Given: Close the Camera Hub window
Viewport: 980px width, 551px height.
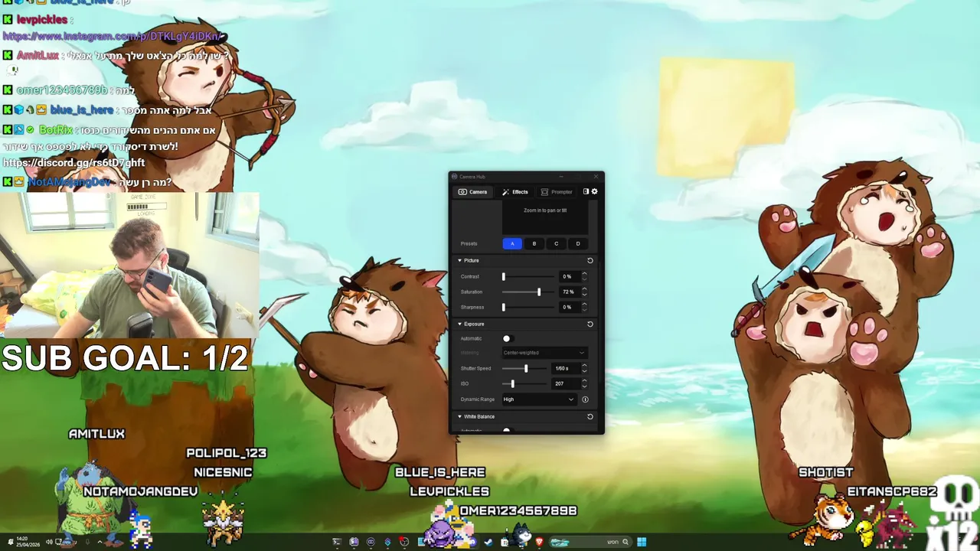Looking at the screenshot, I should 596,177.
